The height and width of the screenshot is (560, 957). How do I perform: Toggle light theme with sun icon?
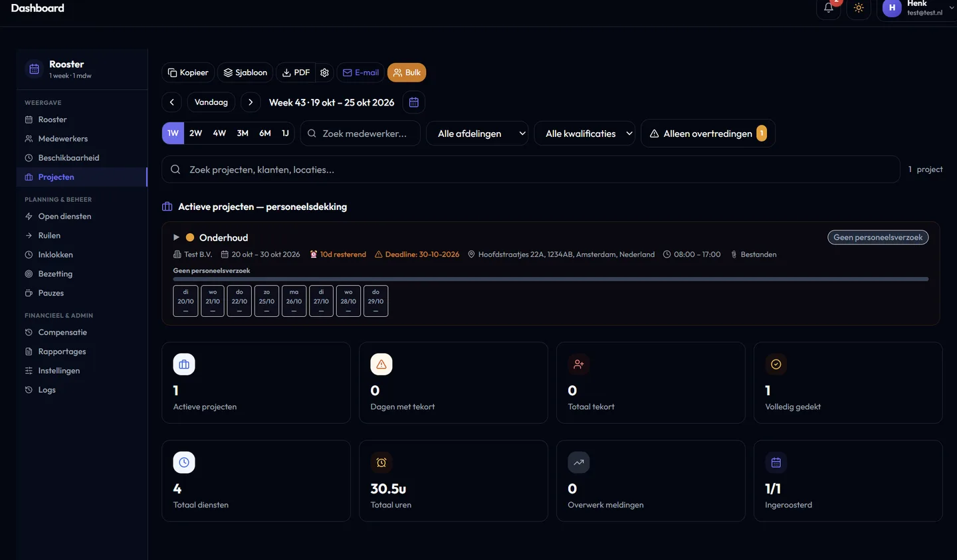[859, 8]
